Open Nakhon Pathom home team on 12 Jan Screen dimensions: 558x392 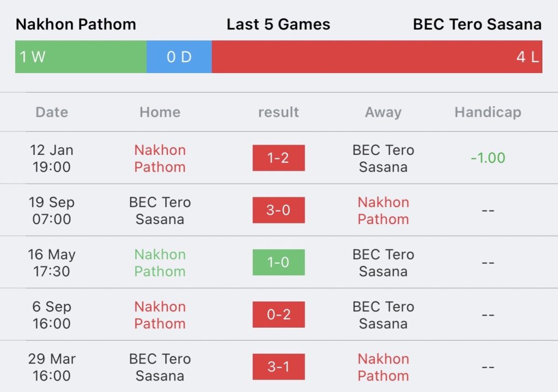160,159
